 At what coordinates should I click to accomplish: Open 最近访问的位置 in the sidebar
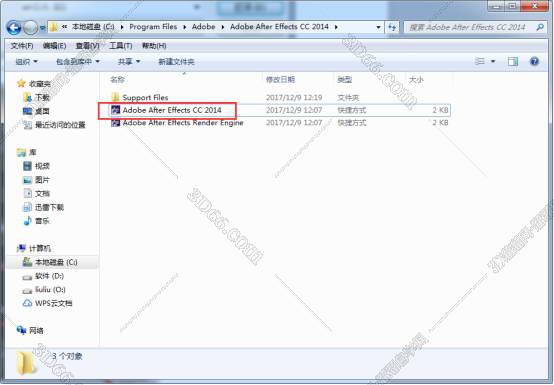(x=60, y=125)
